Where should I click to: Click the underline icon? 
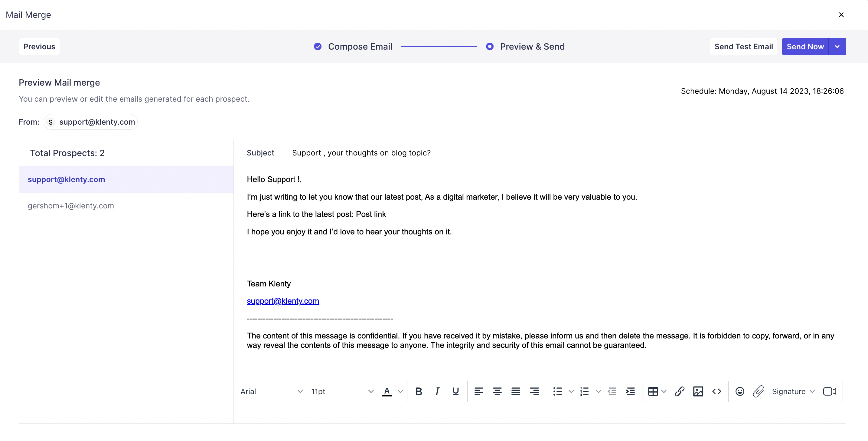(455, 391)
